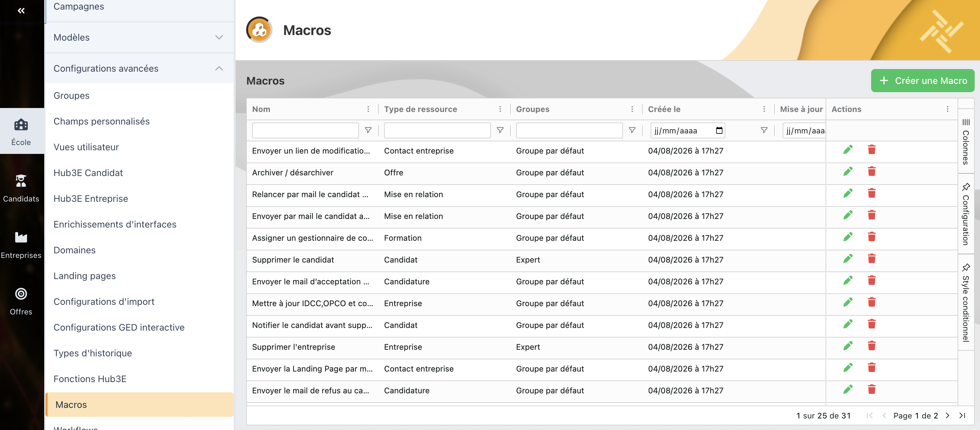Open Champs personnalisés menu item

(102, 121)
